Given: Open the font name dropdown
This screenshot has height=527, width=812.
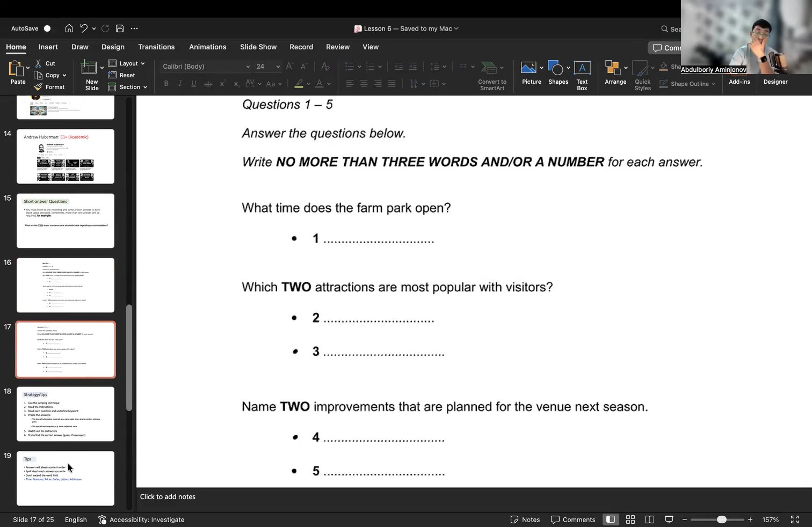Looking at the screenshot, I should click(248, 67).
